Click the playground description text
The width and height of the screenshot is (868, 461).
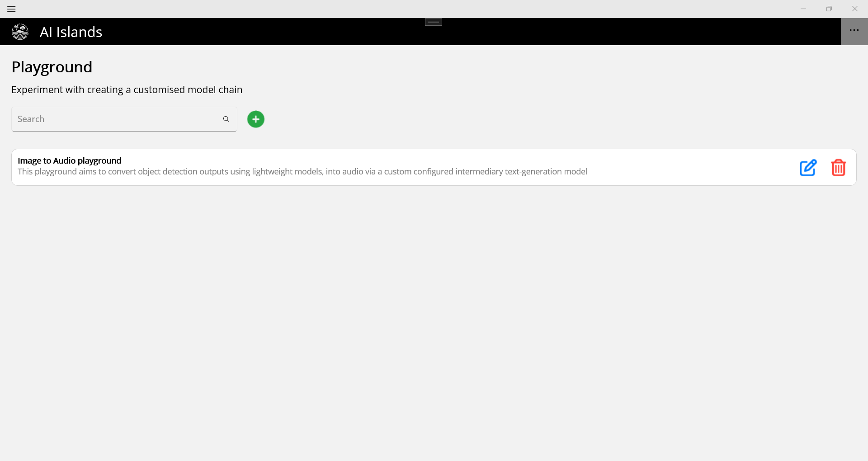[x=302, y=172]
